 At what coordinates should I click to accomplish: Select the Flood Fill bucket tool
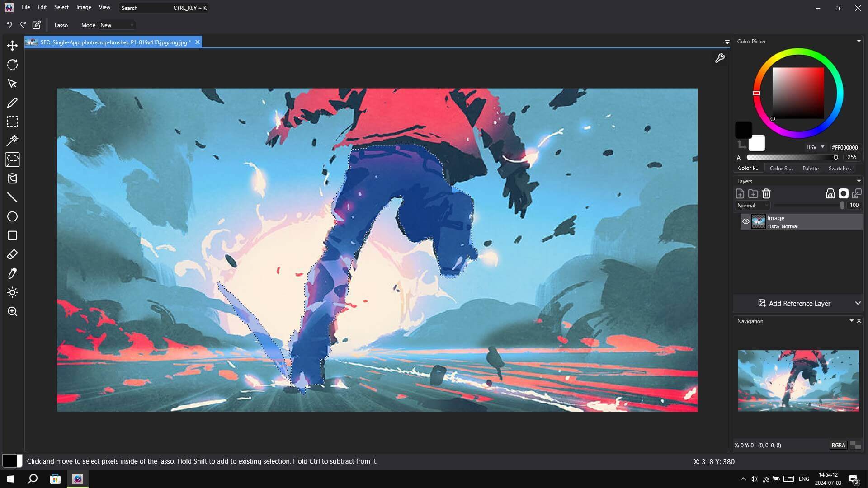12,178
